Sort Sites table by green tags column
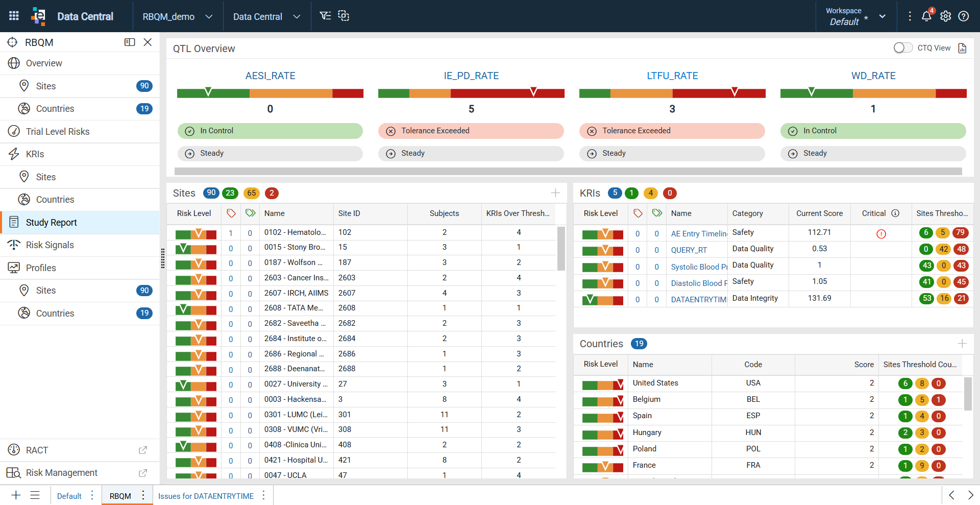Viewport: 980px width, 505px height. coord(250,213)
